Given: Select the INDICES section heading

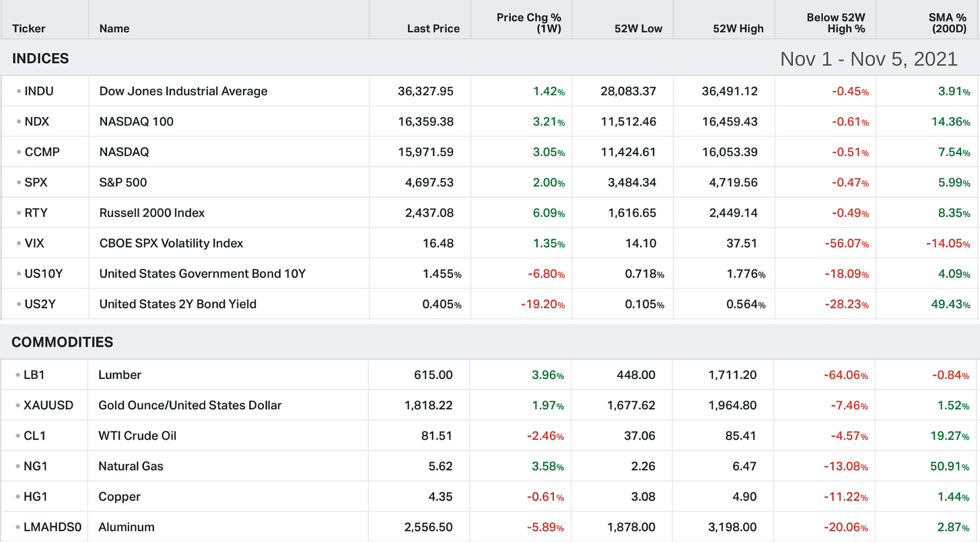Looking at the screenshot, I should click(40, 59).
